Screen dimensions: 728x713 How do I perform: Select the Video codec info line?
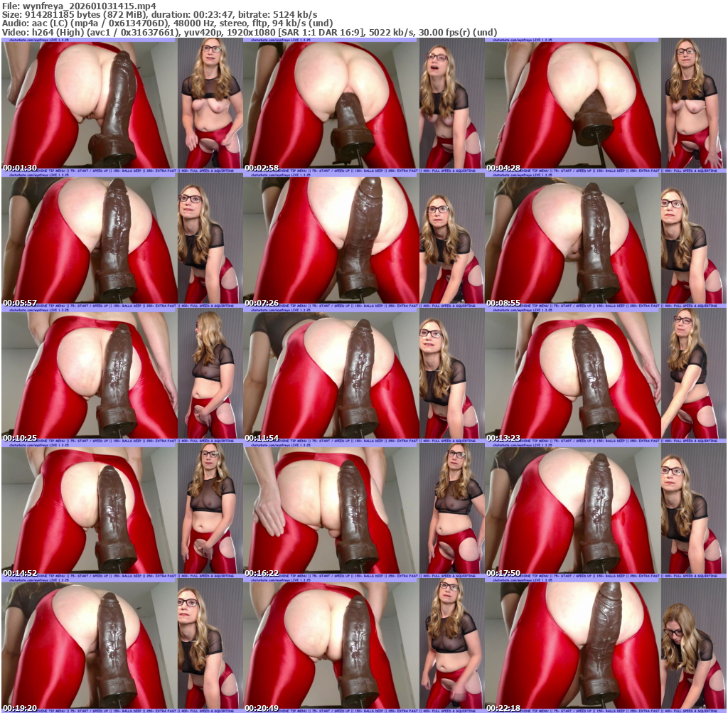click(x=249, y=32)
